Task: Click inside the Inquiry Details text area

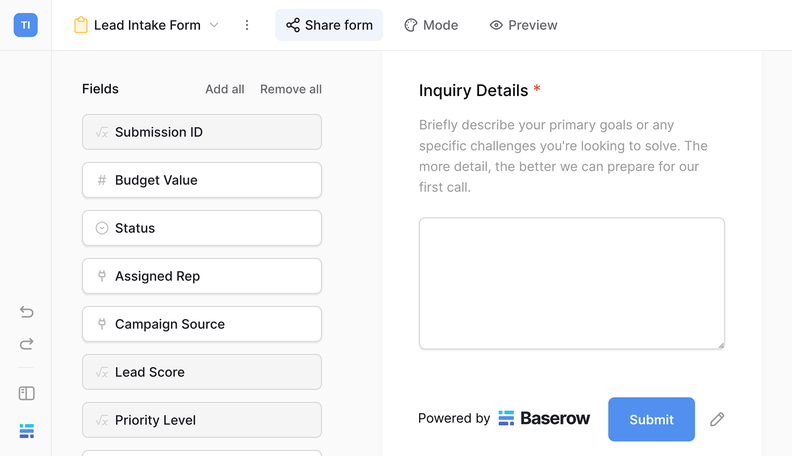Action: [571, 283]
